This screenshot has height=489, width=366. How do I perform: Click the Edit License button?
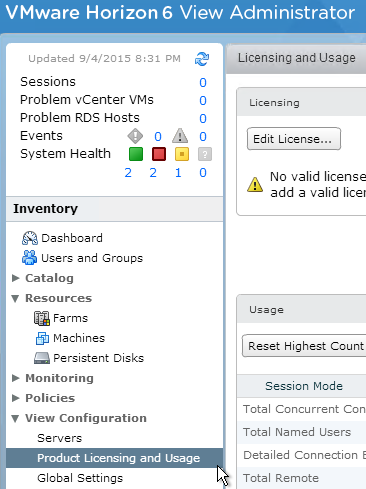[x=294, y=139]
